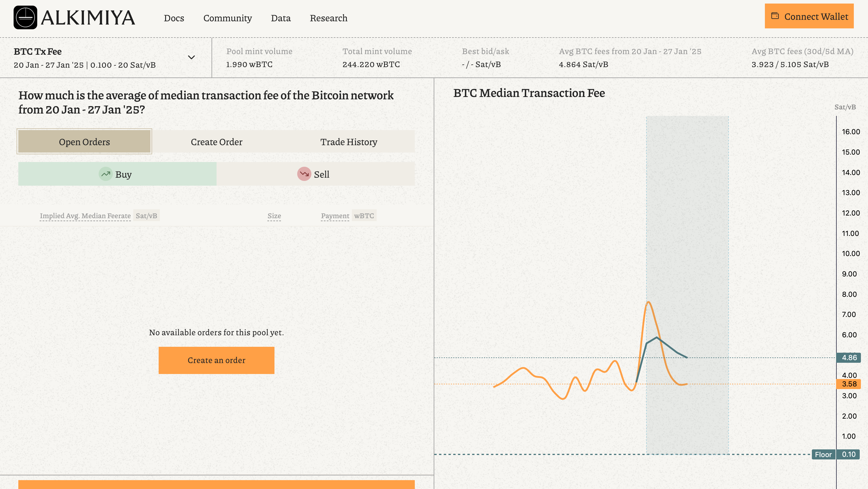Expand the BTC Tx Fee pool chevron
The width and height of the screenshot is (868, 489).
(191, 57)
